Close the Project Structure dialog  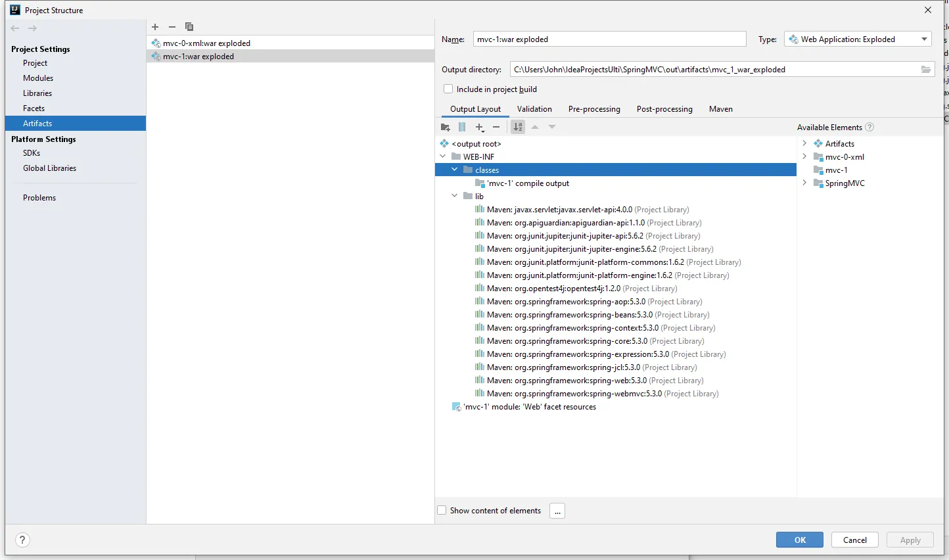pyautogui.click(x=928, y=10)
